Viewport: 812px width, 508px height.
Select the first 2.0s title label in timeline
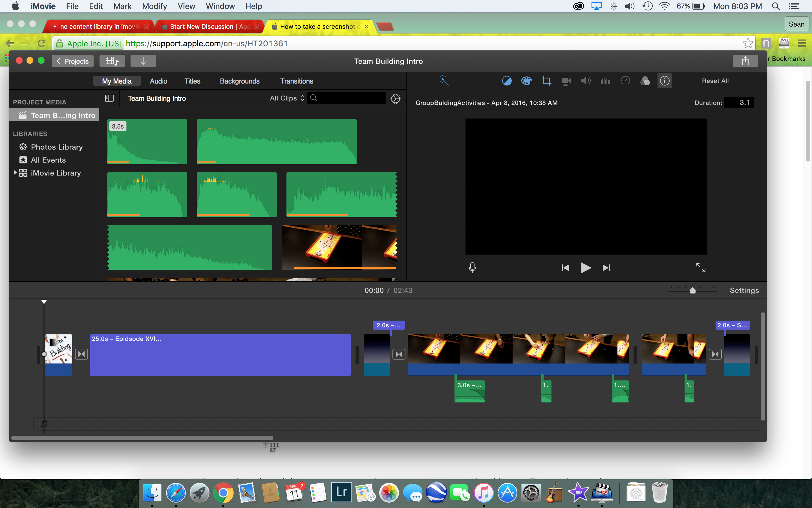389,325
